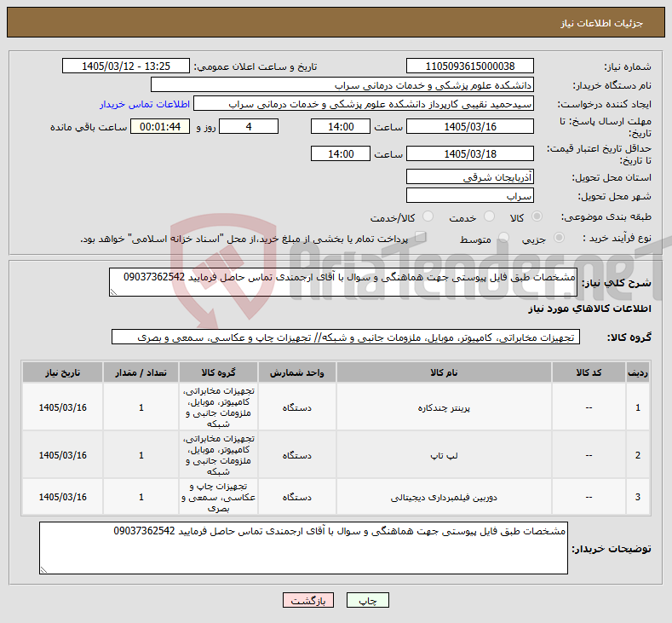Click the نام کالا column header
The height and width of the screenshot is (623, 672).
coord(444,372)
